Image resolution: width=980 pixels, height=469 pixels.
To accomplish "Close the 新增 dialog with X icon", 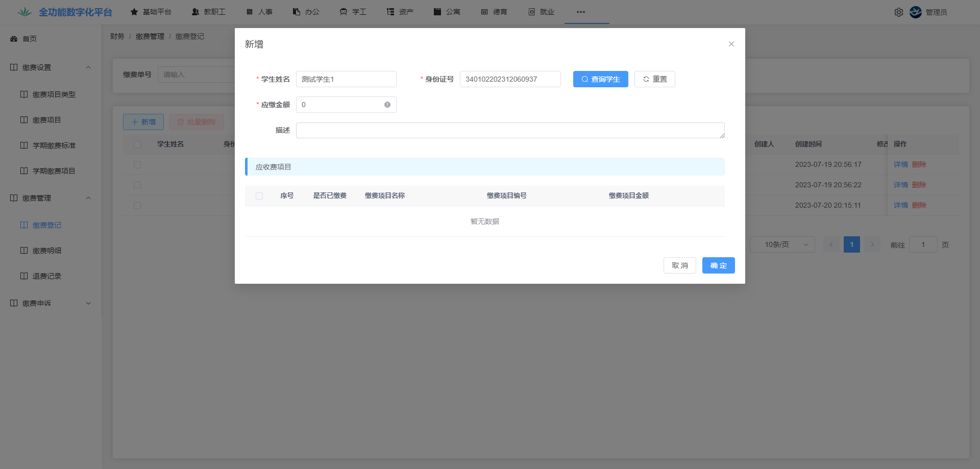I will [731, 44].
